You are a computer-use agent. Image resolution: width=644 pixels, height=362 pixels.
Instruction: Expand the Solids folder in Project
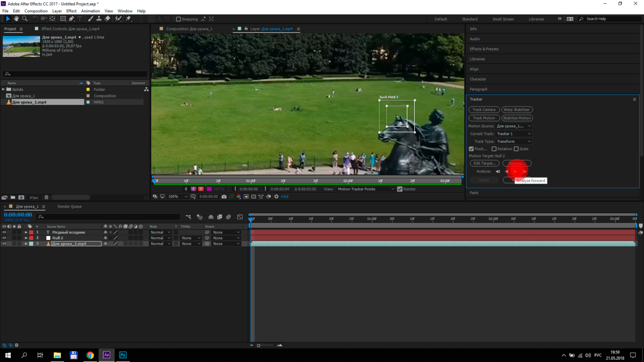click(x=3, y=90)
